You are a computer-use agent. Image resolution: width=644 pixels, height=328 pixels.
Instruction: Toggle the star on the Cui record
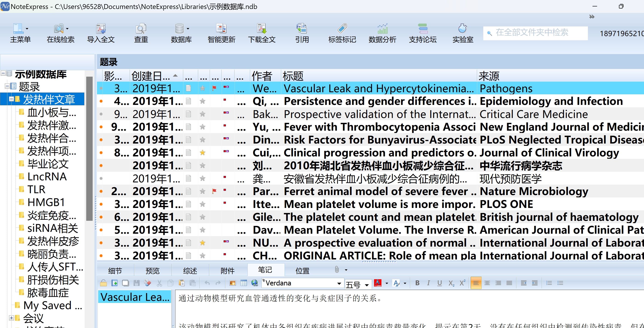coord(203,153)
